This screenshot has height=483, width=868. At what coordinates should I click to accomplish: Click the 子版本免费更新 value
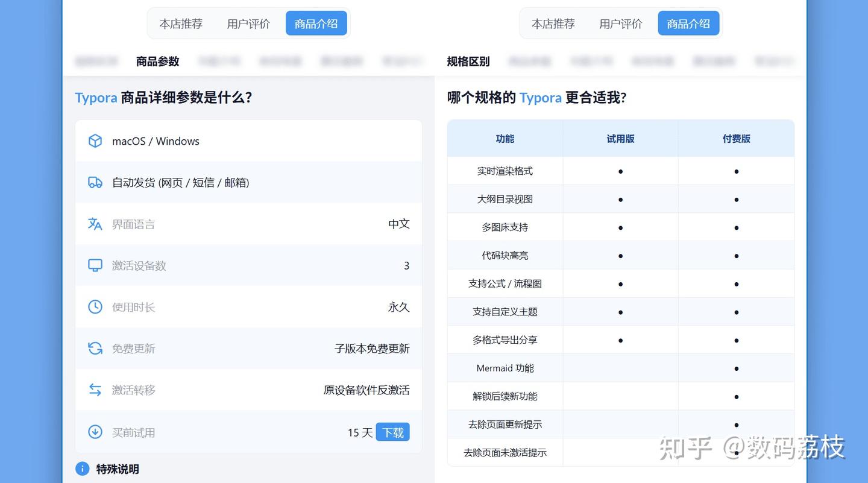point(372,349)
